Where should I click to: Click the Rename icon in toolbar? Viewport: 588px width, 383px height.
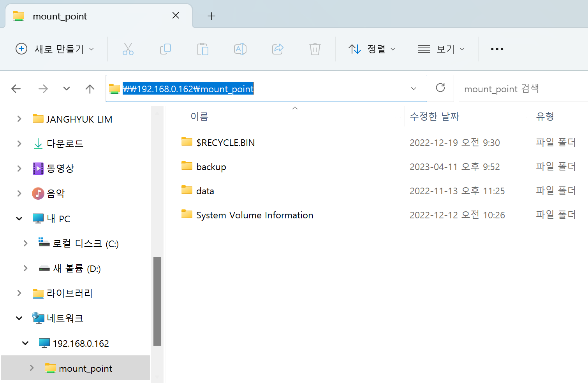(x=240, y=49)
